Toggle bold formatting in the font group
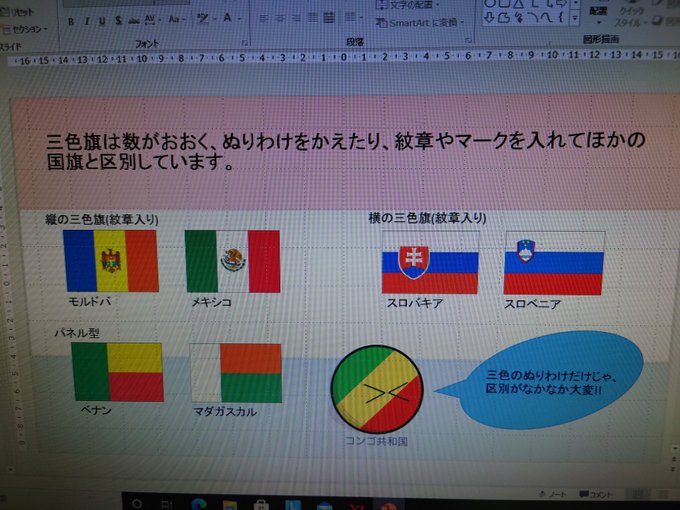Image resolution: width=680 pixels, height=510 pixels. pos(71,21)
